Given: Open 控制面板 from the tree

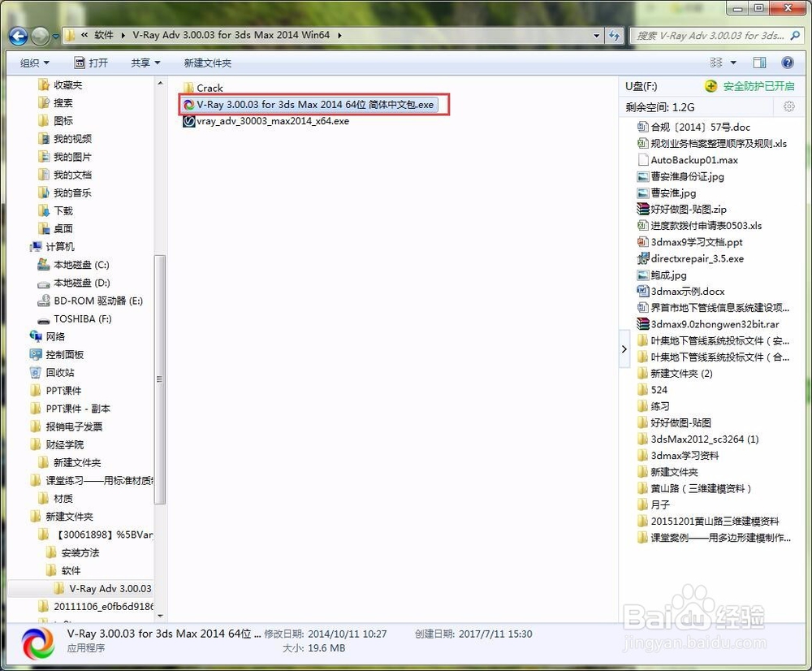Looking at the screenshot, I should [x=57, y=354].
